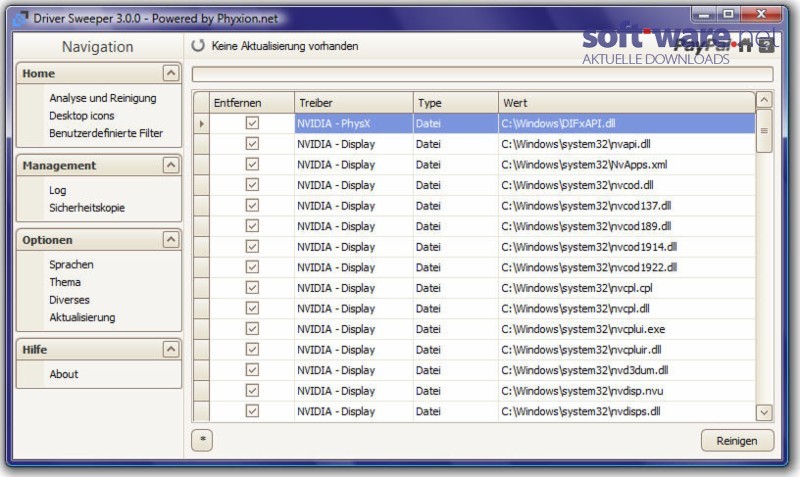
Task: Collapse the Optionen navigation section
Action: [x=171, y=239]
